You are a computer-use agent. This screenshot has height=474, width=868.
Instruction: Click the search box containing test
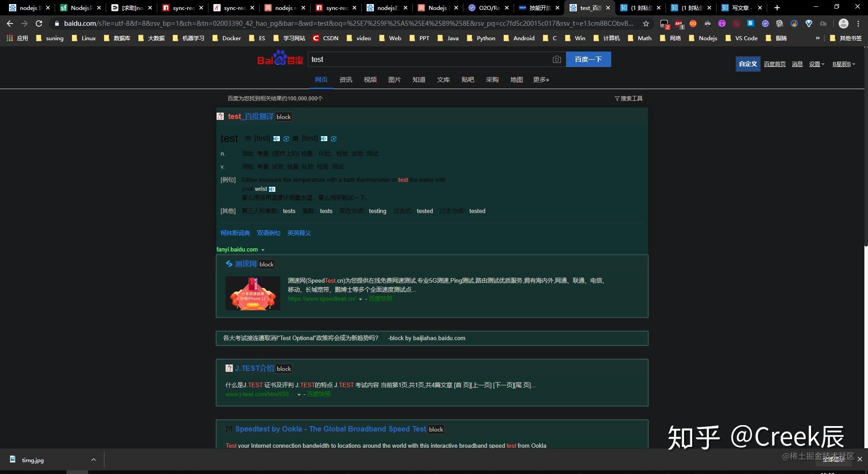point(429,59)
